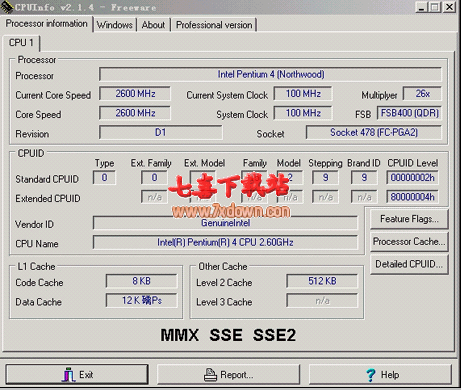The image size is (461, 390).
Task: Select the Professional version tab
Action: pyautogui.click(x=214, y=25)
